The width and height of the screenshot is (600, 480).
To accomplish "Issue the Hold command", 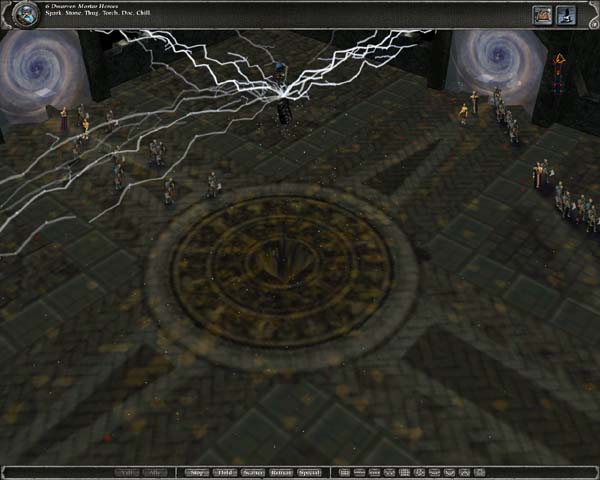I will pyautogui.click(x=225, y=473).
